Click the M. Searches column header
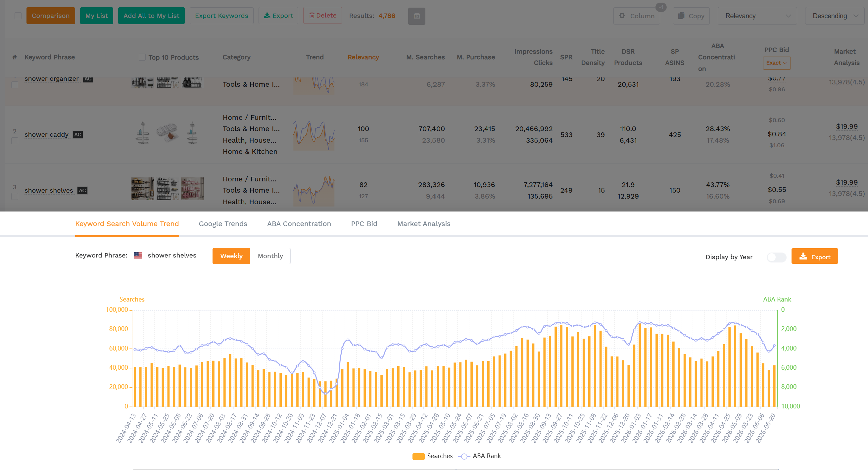This screenshot has height=470, width=868. [x=425, y=57]
